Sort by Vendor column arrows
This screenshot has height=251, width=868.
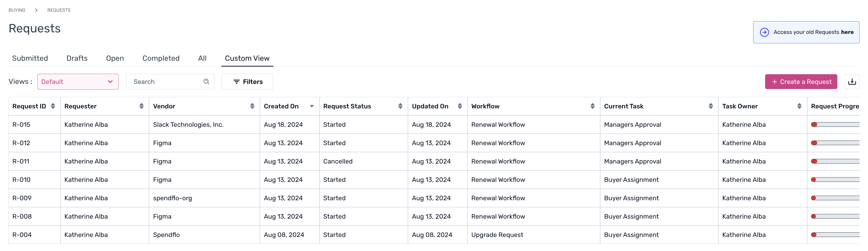[x=252, y=106]
